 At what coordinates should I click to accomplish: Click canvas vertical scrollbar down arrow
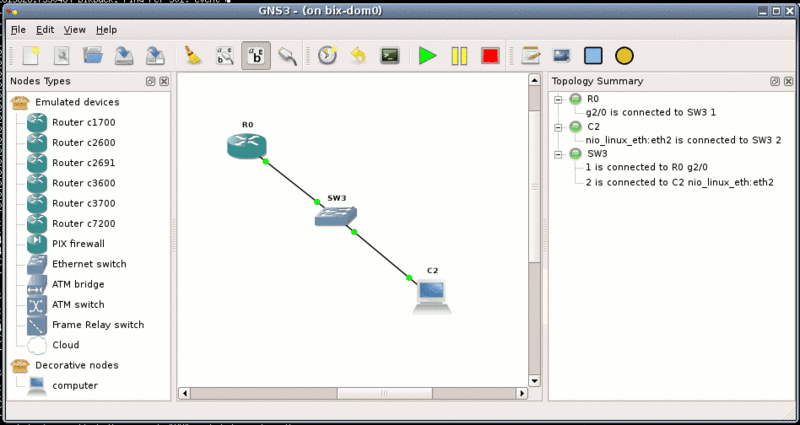coord(534,381)
